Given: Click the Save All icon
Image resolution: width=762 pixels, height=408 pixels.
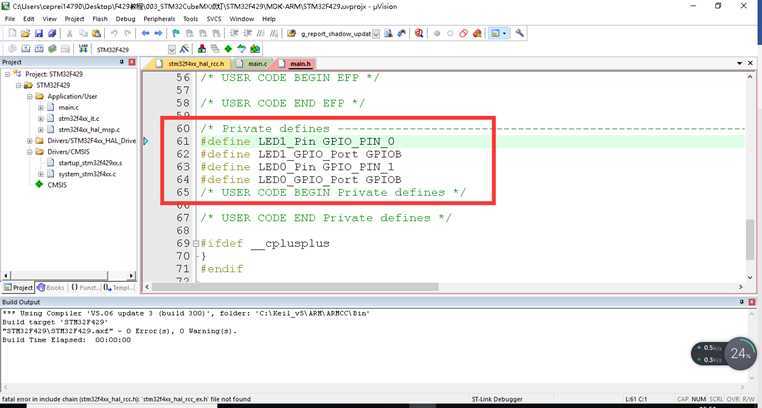Looking at the screenshot, I should [52, 34].
